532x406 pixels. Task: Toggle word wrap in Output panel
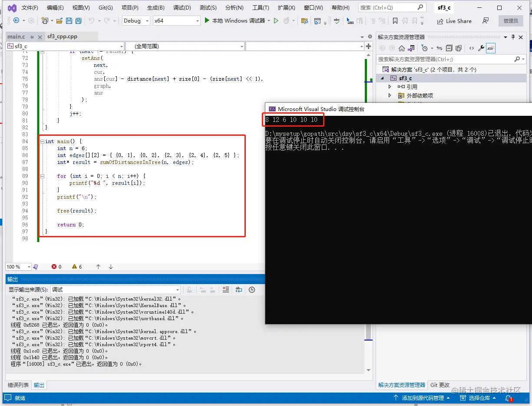tap(239, 290)
